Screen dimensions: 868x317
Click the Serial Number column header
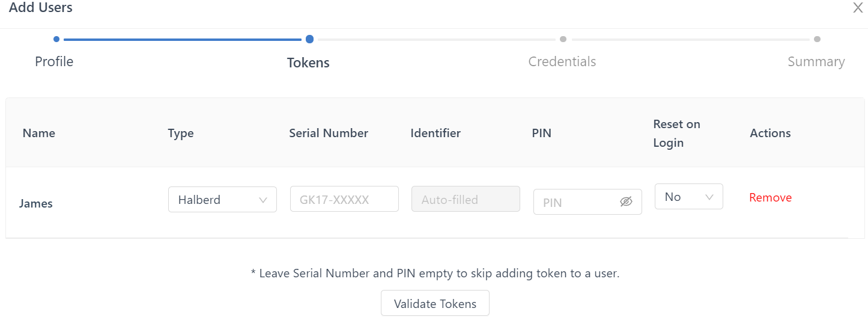329,133
